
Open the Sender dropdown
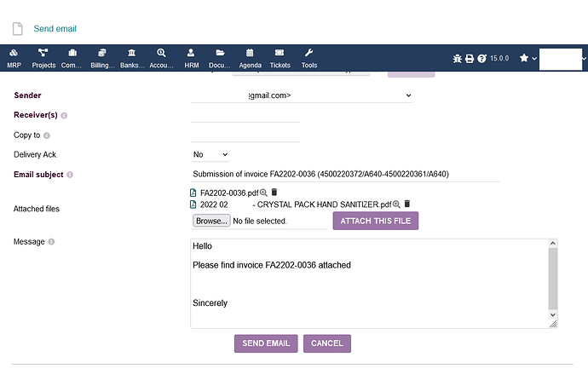[302, 95]
